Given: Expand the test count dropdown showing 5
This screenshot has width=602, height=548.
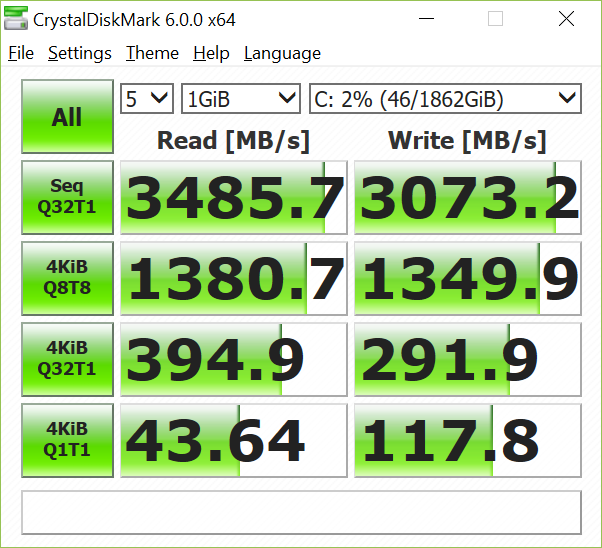Looking at the screenshot, I should click(x=147, y=99).
